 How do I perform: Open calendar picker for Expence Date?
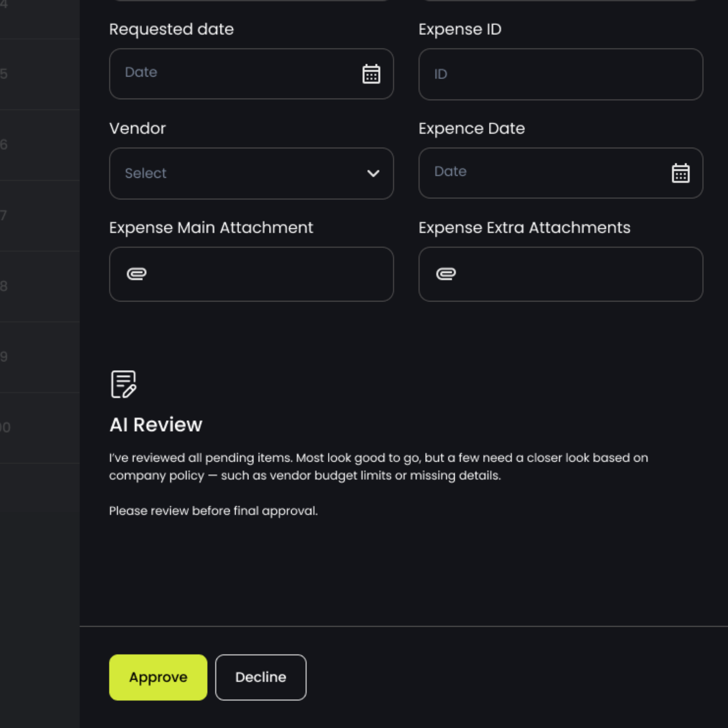tap(680, 173)
